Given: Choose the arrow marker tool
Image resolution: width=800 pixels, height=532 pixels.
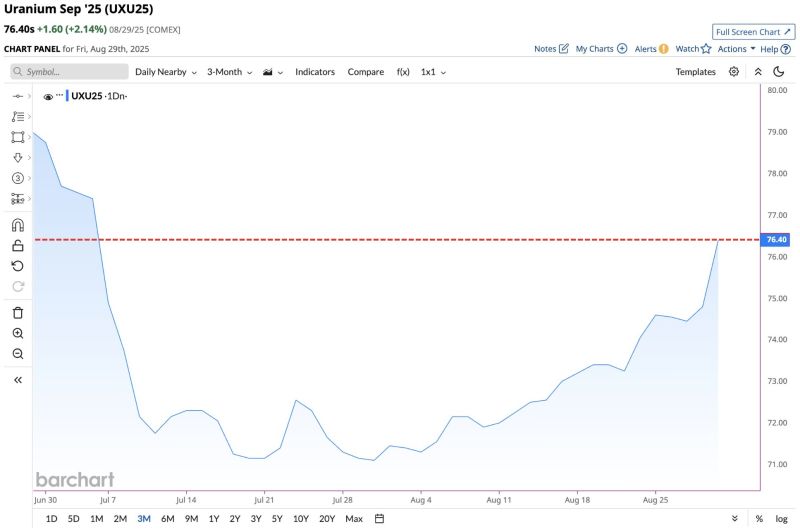Looking at the screenshot, I should (18, 158).
